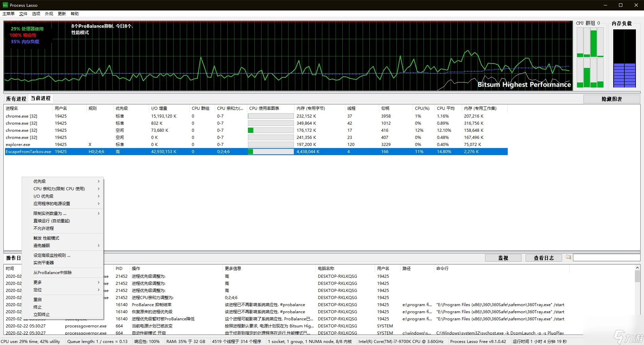Choose 触发 性能模式 in context menu

click(63, 238)
